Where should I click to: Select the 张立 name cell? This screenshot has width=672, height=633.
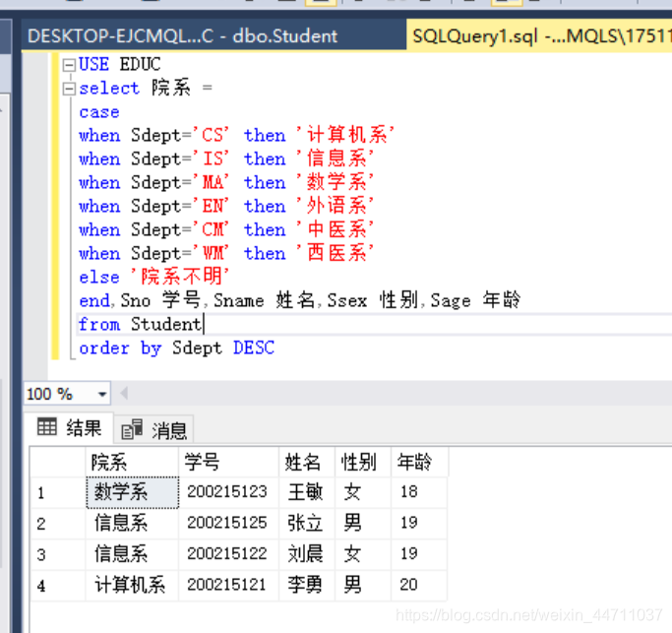[x=307, y=523]
